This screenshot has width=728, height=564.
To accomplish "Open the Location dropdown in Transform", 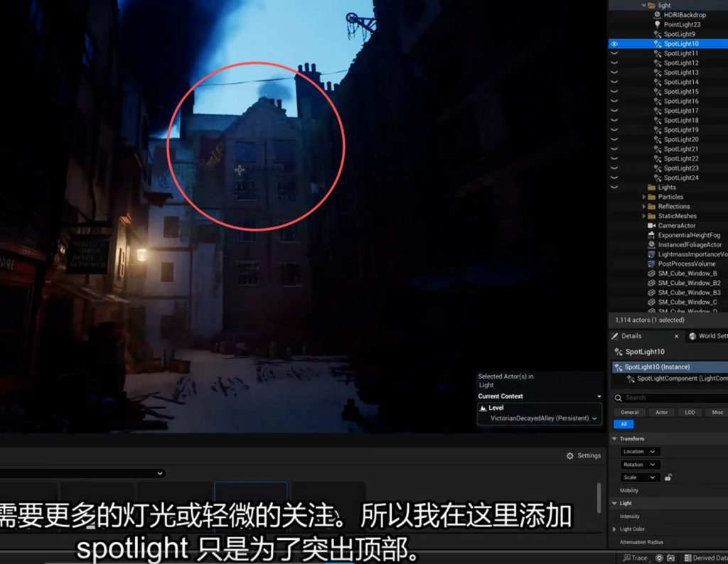I will (640, 452).
